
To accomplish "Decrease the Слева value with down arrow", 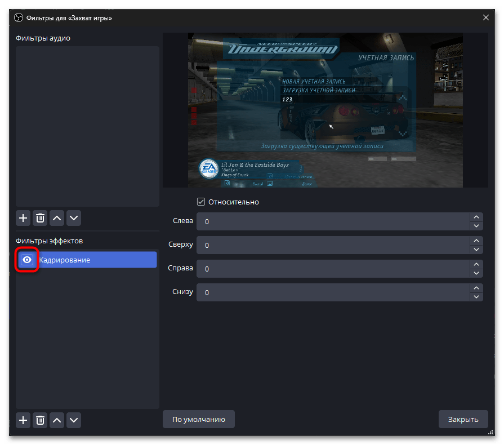I will pyautogui.click(x=476, y=226).
